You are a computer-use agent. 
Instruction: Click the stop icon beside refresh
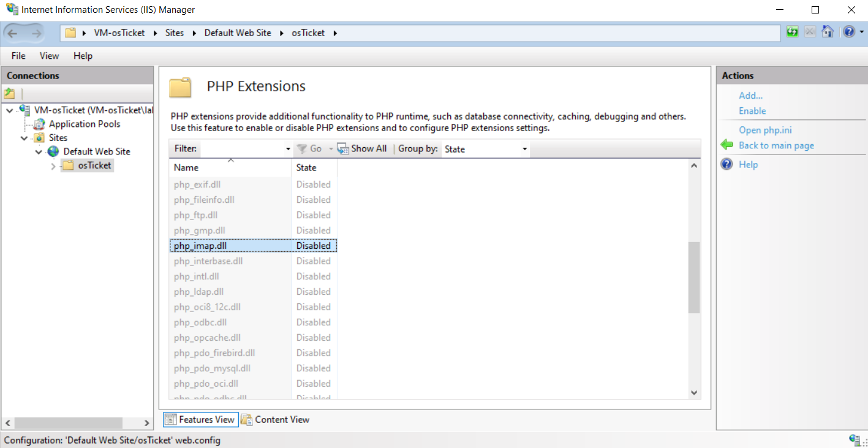coord(810,32)
